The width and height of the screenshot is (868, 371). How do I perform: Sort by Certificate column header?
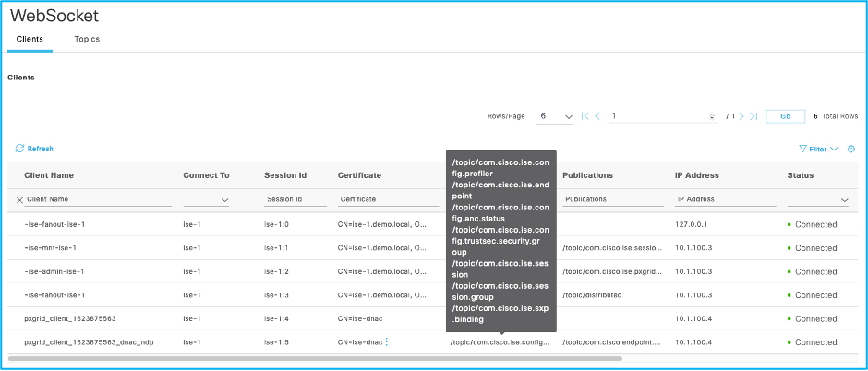click(359, 175)
